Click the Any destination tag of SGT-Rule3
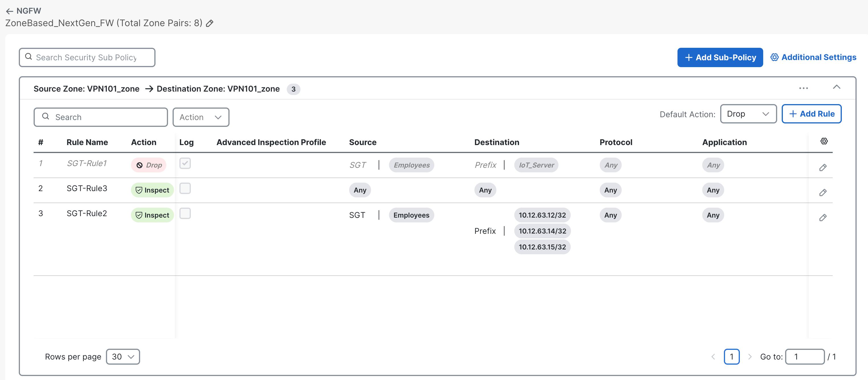The height and width of the screenshot is (380, 868). coord(485,190)
